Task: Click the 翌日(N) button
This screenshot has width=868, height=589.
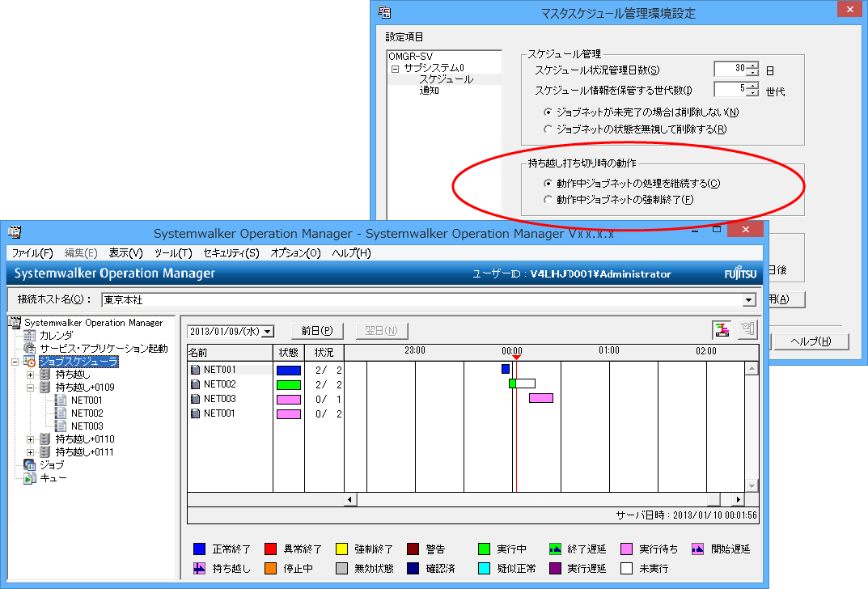Action: point(381,330)
